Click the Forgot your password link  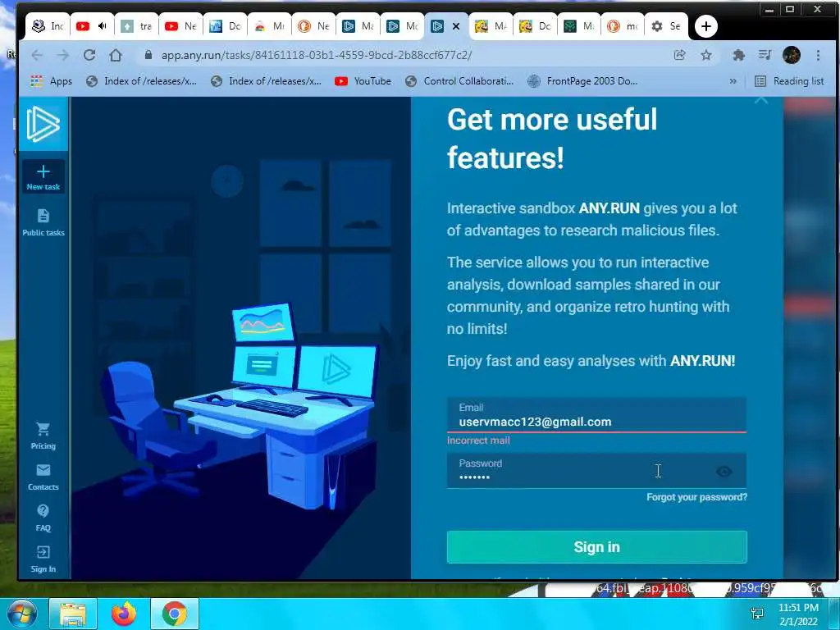696,497
